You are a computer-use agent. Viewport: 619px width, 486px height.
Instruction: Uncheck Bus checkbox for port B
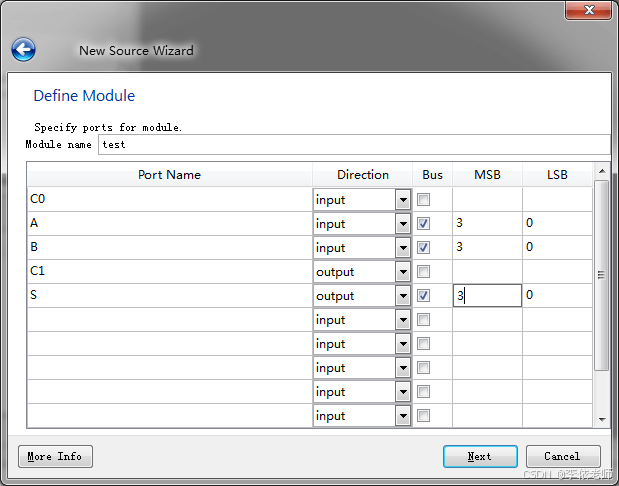click(423, 248)
